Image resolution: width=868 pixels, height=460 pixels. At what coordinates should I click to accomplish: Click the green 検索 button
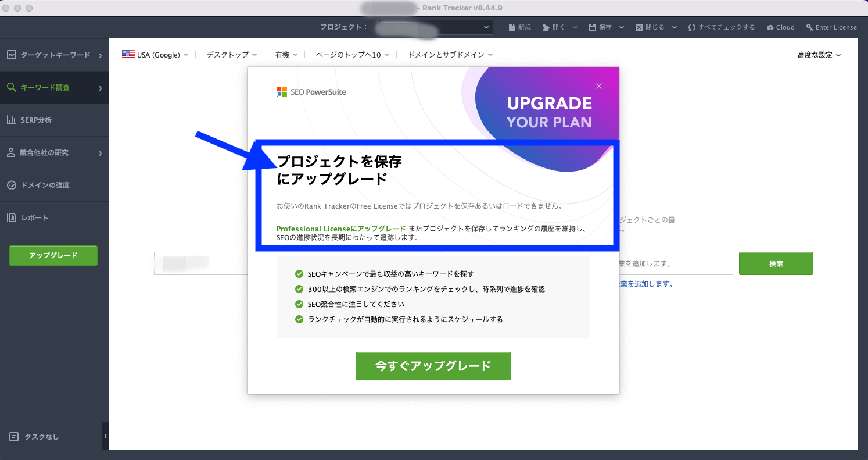click(x=776, y=263)
